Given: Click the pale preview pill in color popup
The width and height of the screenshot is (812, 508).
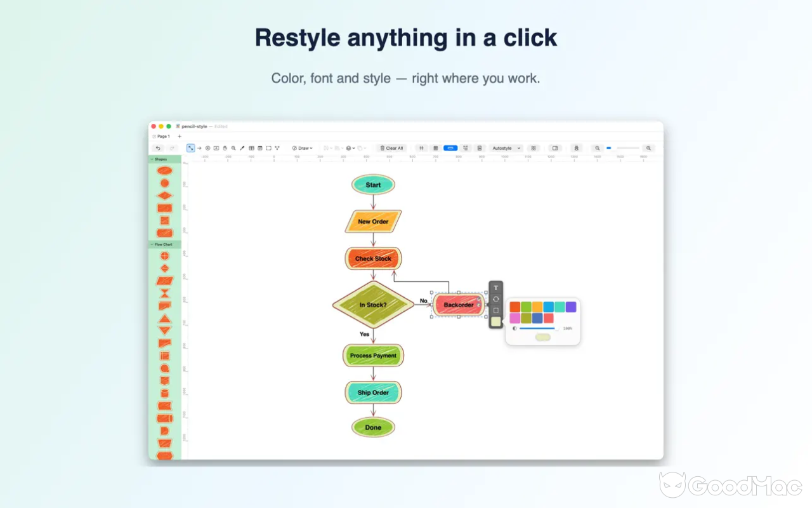Looking at the screenshot, I should tap(543, 337).
